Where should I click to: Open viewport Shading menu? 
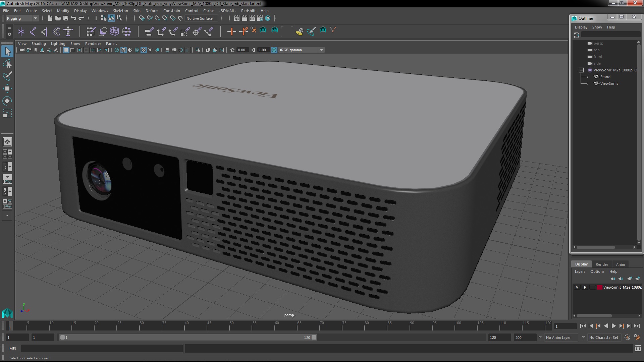39,44
